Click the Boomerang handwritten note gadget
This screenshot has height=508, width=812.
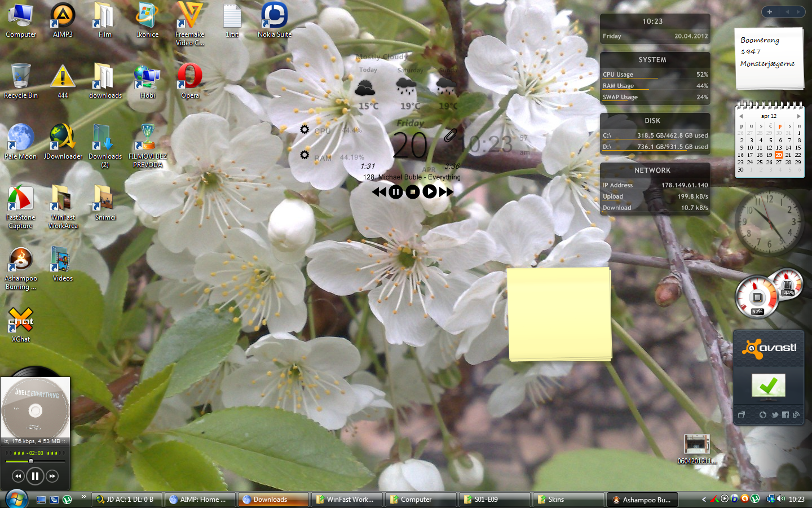point(769,58)
